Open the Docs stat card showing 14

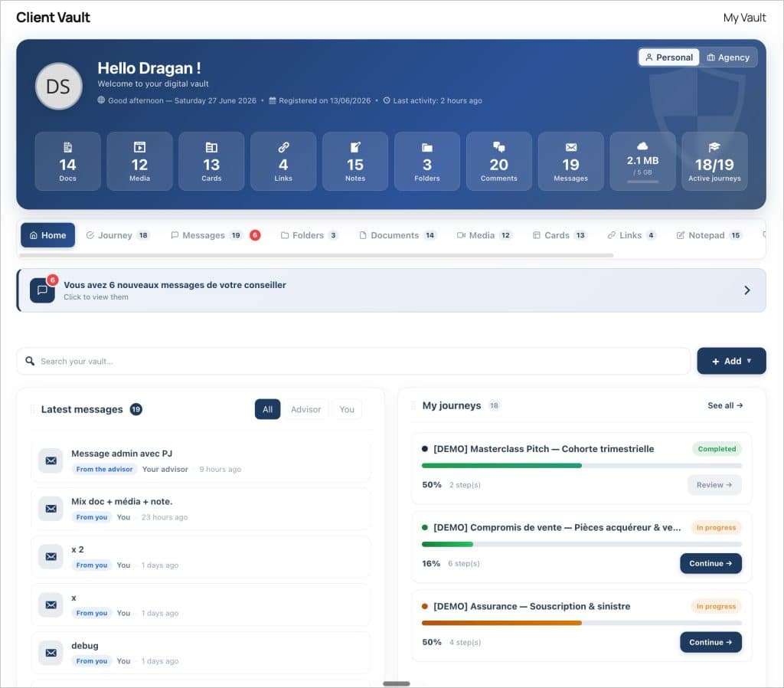pos(67,161)
